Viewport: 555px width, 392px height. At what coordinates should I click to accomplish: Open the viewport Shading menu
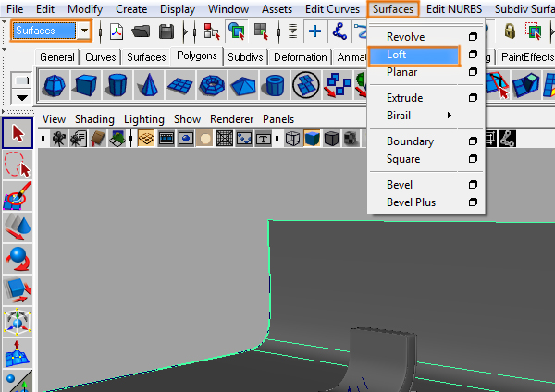pos(94,119)
